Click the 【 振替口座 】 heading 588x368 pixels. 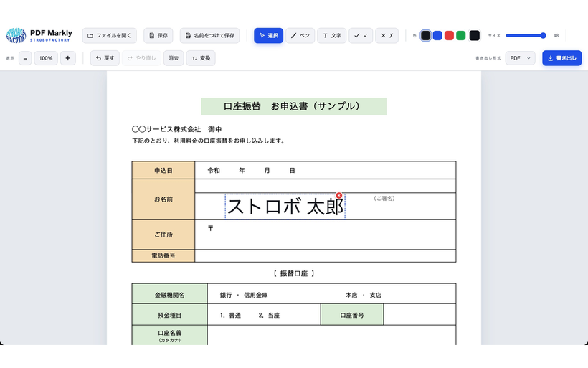(x=293, y=273)
